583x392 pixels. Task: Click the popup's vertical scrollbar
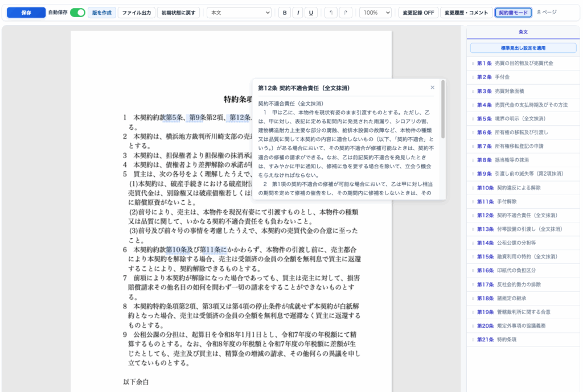pyautogui.click(x=443, y=114)
